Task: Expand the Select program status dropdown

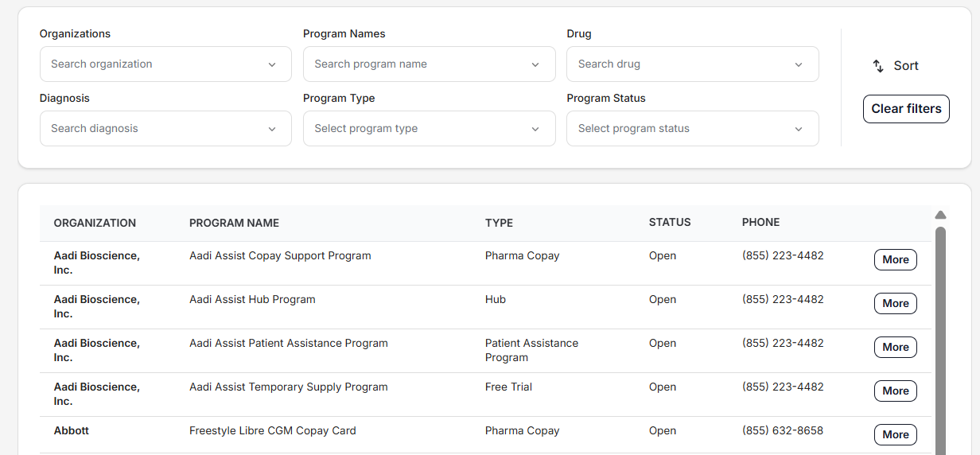Action: click(x=692, y=128)
